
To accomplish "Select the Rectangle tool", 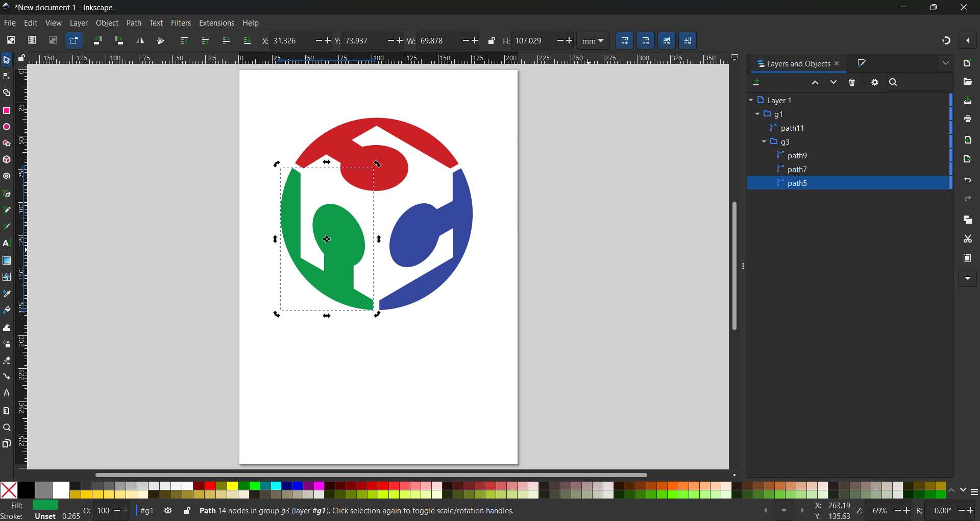I will [x=7, y=110].
